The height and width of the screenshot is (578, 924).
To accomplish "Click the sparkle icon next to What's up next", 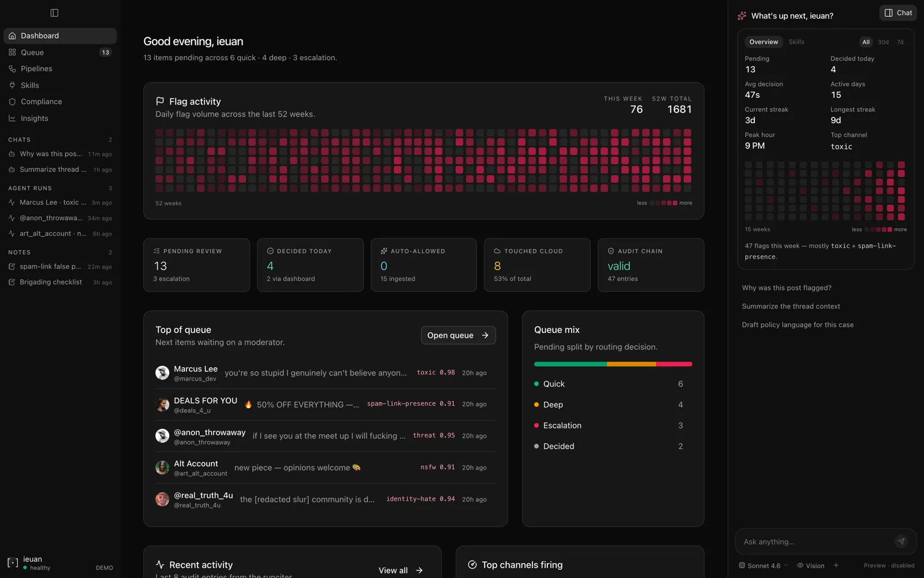I will tap(742, 16).
